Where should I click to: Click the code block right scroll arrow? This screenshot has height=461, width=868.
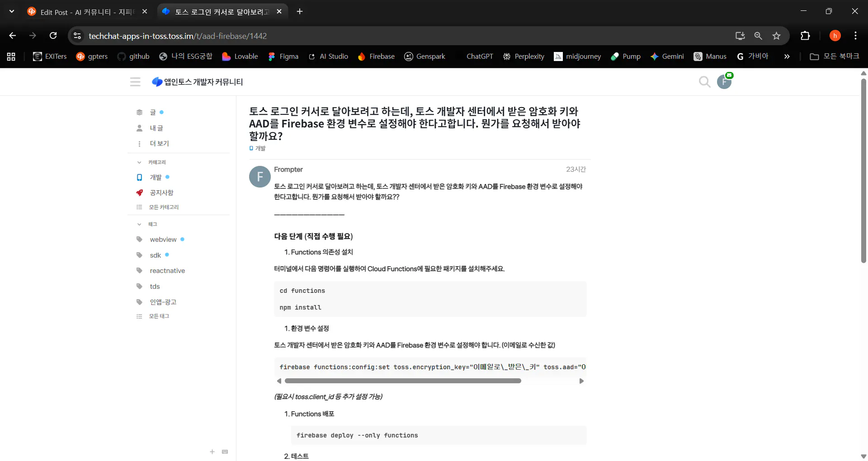(581, 381)
